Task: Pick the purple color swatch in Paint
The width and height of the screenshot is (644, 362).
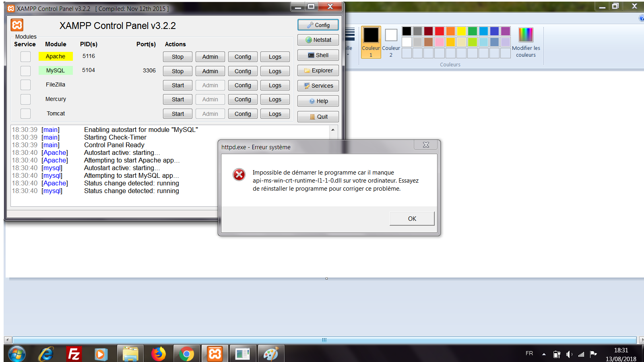Action: (x=506, y=31)
